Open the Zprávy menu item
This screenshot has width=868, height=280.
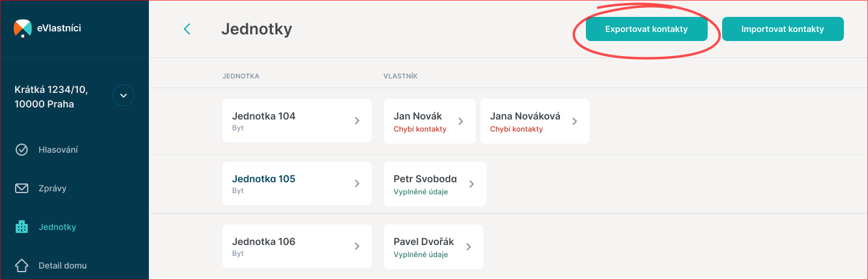point(52,188)
